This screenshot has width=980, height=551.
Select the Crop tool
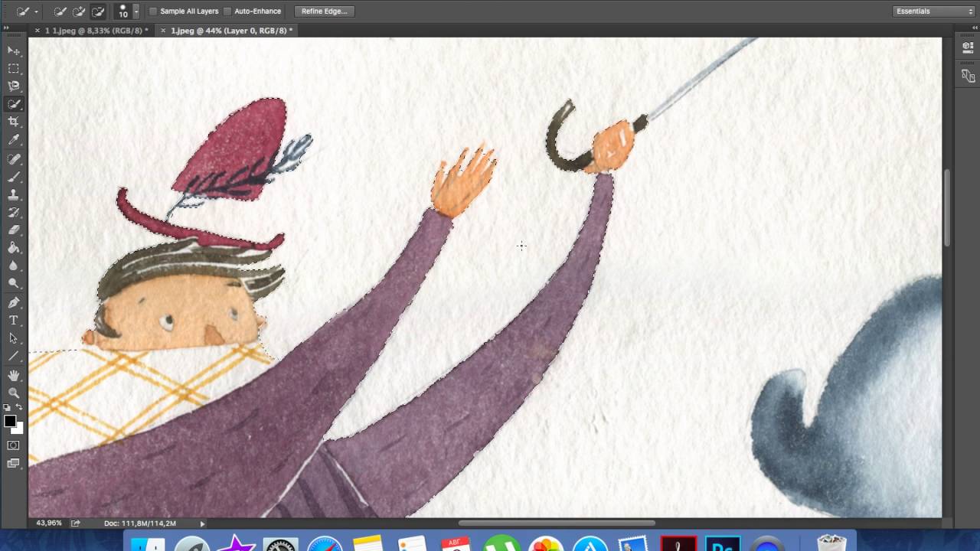point(14,122)
